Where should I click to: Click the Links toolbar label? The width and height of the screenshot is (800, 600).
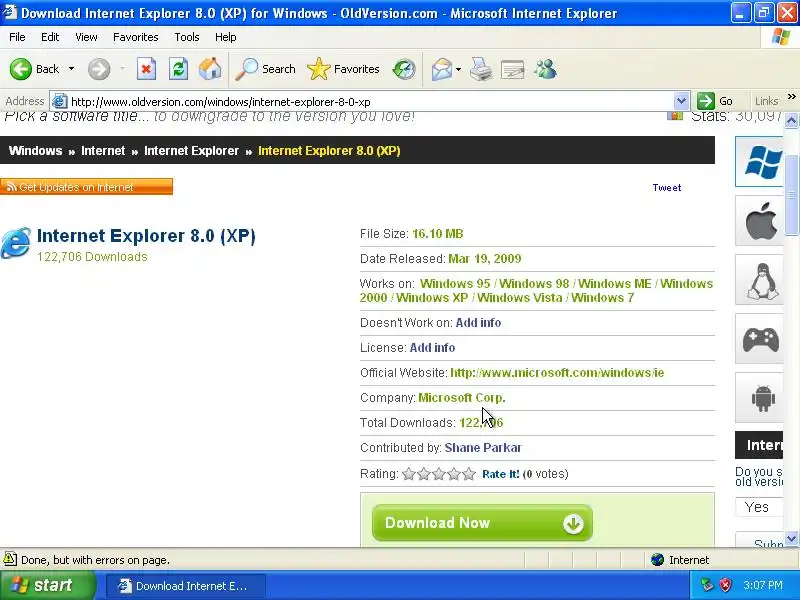766,101
